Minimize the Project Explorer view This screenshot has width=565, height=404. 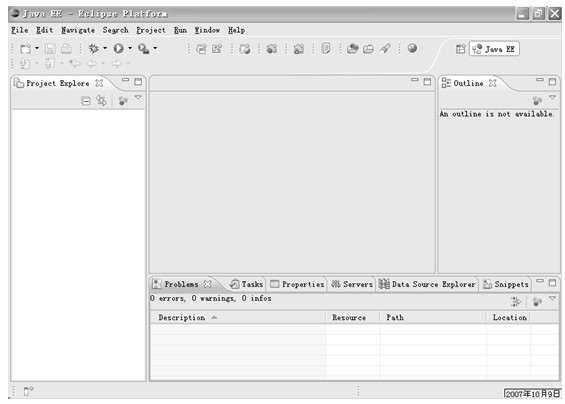(125, 80)
